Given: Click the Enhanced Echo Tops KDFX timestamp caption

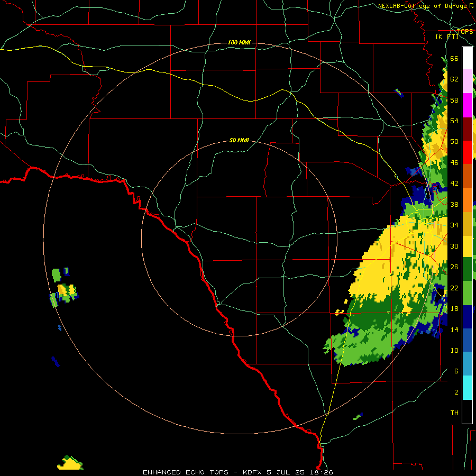Looking at the screenshot, I should (238, 472).
